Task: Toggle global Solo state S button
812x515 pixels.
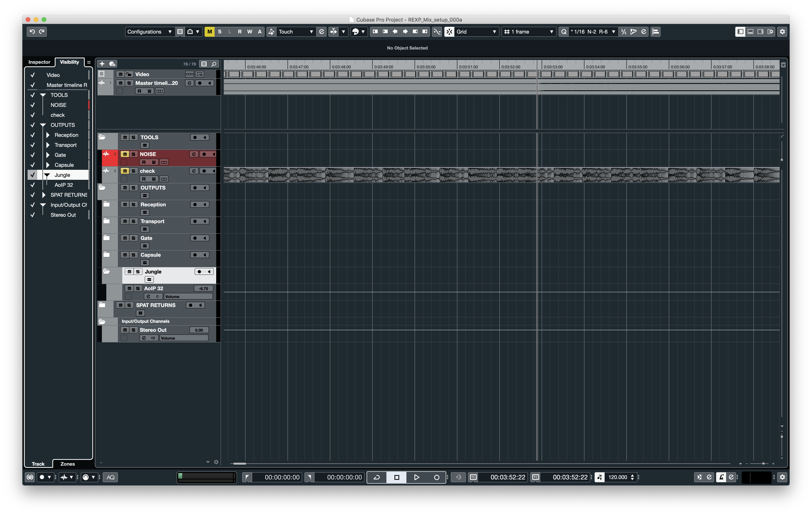Action: pyautogui.click(x=220, y=32)
